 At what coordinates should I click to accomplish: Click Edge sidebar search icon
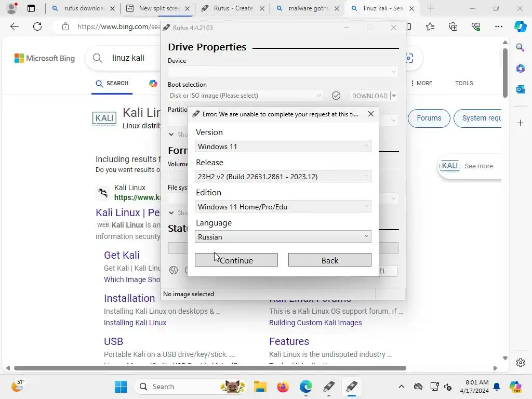pos(520,47)
